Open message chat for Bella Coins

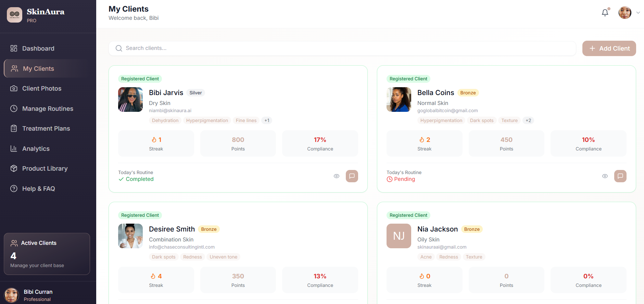click(x=620, y=176)
